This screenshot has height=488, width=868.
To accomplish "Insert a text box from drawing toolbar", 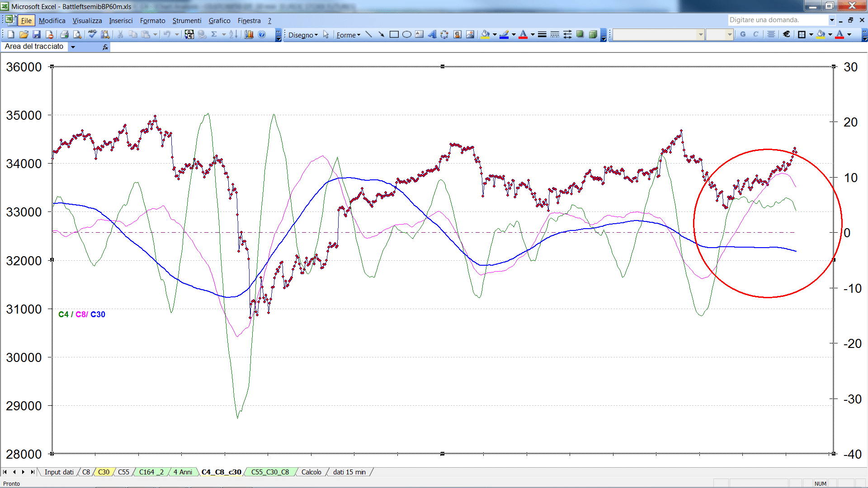I will (x=420, y=34).
